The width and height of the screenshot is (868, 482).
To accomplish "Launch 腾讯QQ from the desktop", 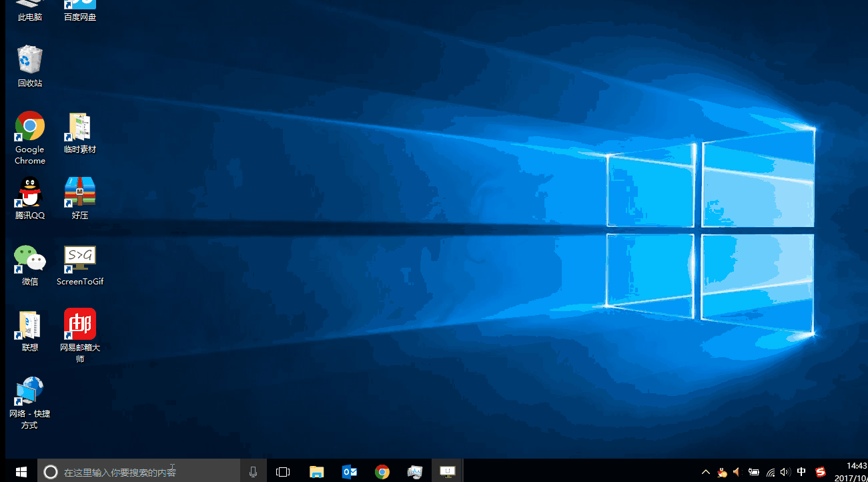I will pyautogui.click(x=29, y=193).
